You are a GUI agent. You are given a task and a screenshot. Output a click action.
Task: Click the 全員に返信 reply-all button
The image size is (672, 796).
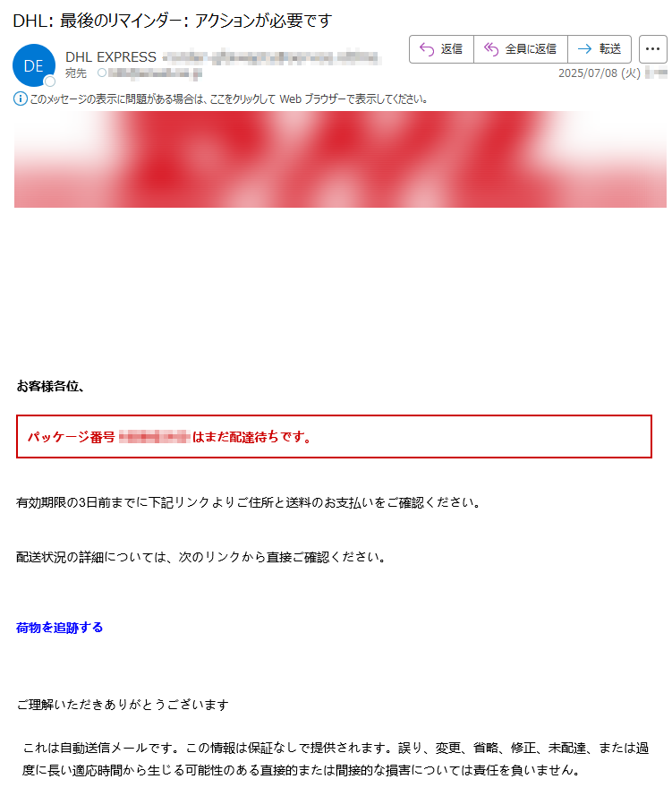click(x=521, y=49)
